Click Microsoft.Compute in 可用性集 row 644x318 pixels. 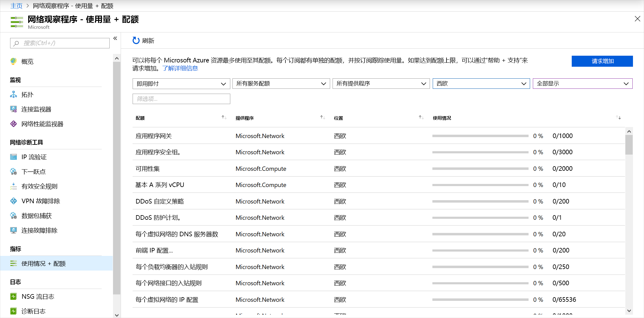261,169
